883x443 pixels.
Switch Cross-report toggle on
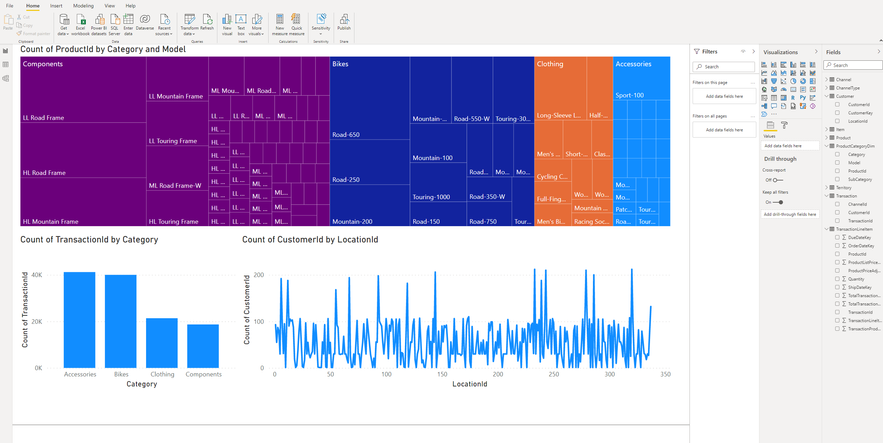pyautogui.click(x=778, y=180)
